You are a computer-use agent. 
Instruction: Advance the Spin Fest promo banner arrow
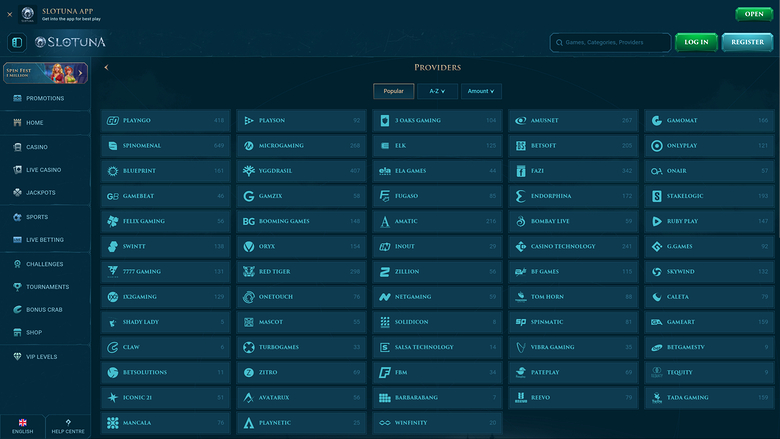(80, 73)
